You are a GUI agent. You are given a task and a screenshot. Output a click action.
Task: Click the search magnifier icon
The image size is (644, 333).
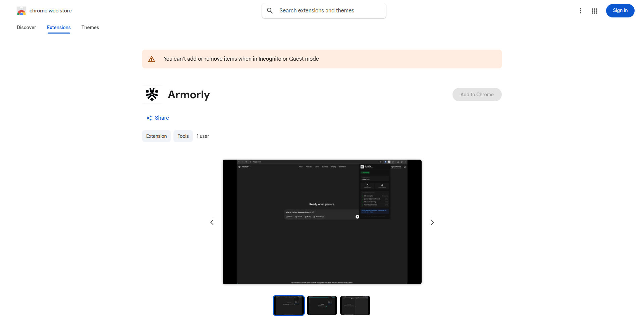(270, 11)
